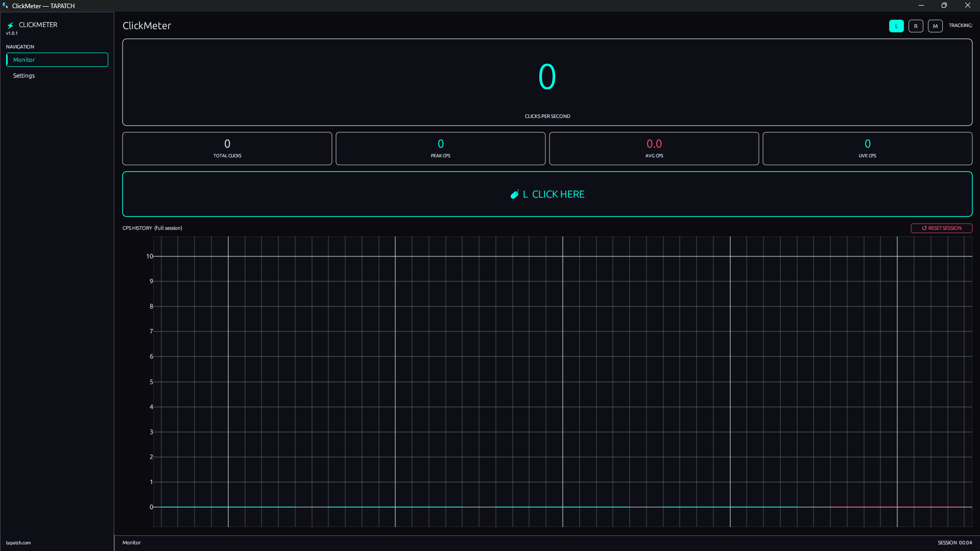
Task: Restore down the ClickMeter window
Action: click(x=944, y=6)
